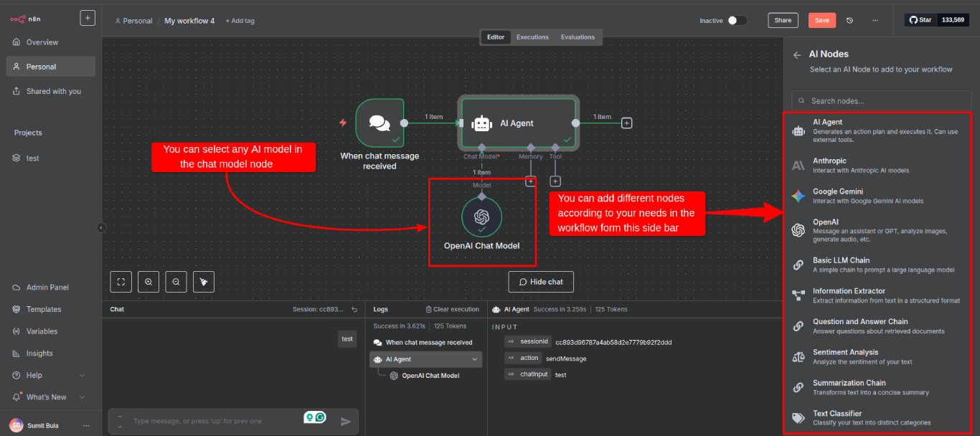Use the tidy up workflow tool
Viewport: 980px width, 436px height.
tap(203, 281)
